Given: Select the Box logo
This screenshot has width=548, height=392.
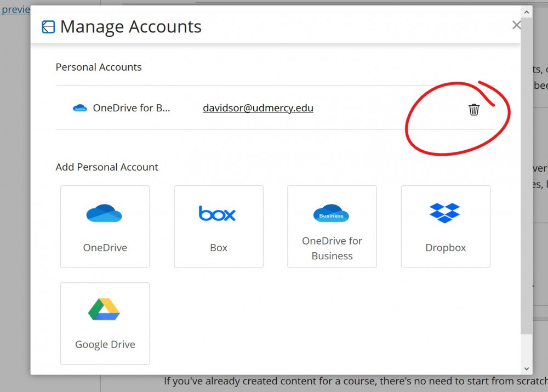Looking at the screenshot, I should pyautogui.click(x=218, y=214).
